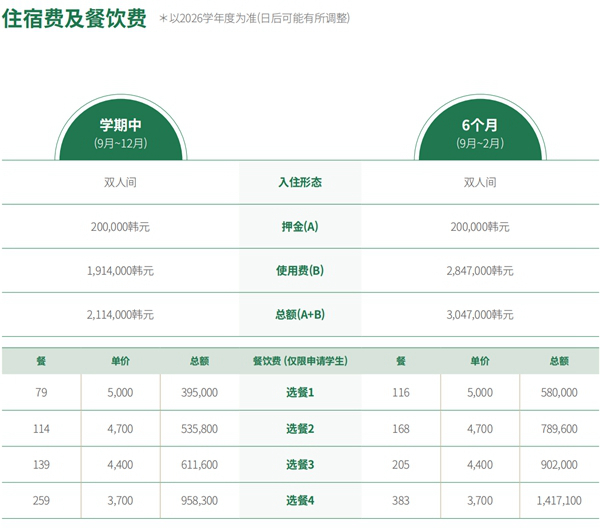This screenshot has height=531, width=600.
Task: Click the 使用费(B) row label
Action: [299, 270]
